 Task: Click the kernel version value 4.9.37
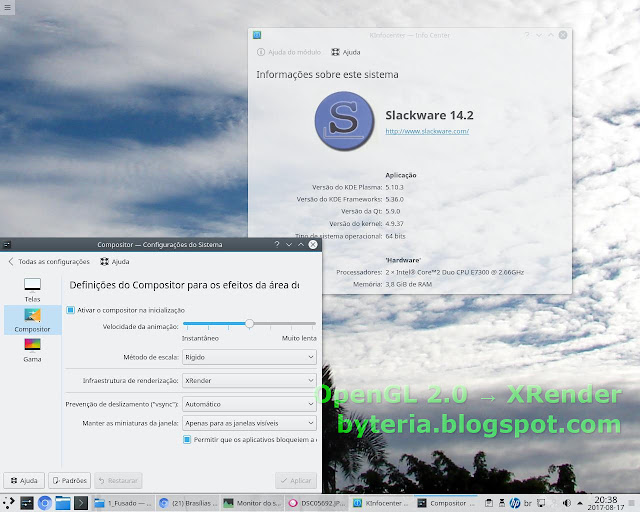(394, 224)
